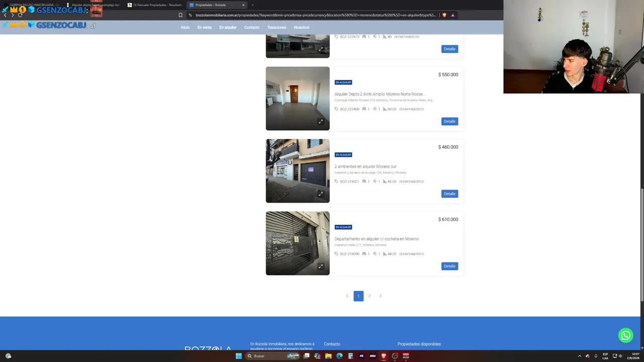Open photo of the Concejal Alberto Rosset apartment
Image resolution: width=644 pixels, height=362 pixels.
[298, 99]
